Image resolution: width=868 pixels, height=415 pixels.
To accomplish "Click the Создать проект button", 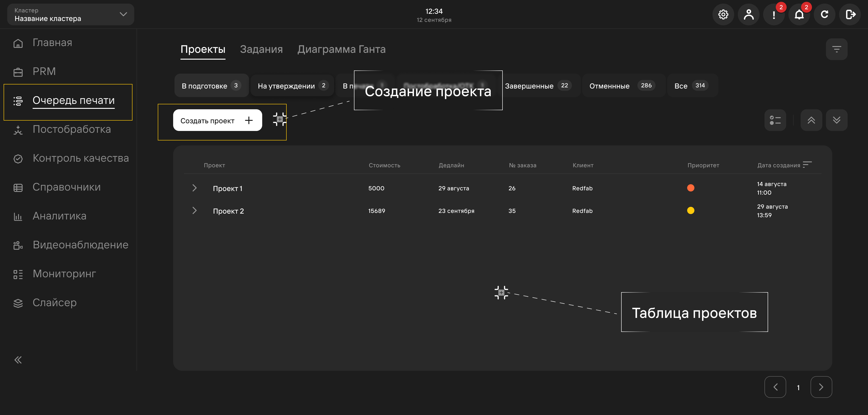I will (x=218, y=120).
